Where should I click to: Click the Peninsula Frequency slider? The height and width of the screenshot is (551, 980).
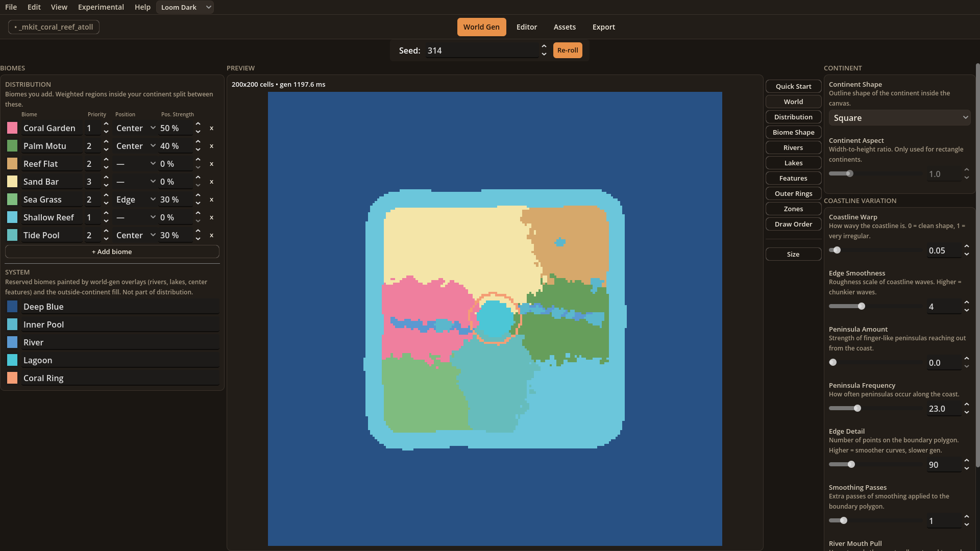[x=876, y=408]
